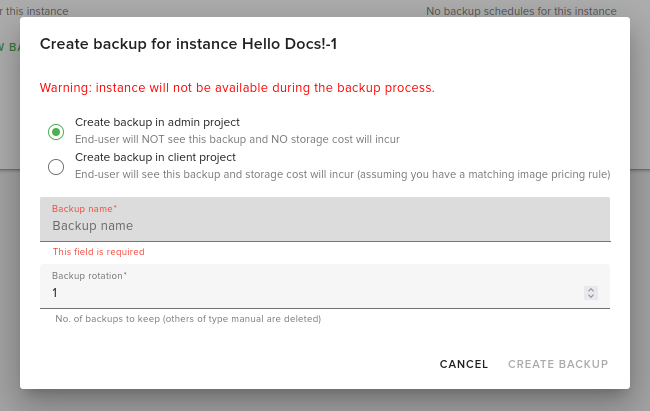Click the 'Create backup in client project' label
This screenshot has height=411, width=650.
point(155,158)
